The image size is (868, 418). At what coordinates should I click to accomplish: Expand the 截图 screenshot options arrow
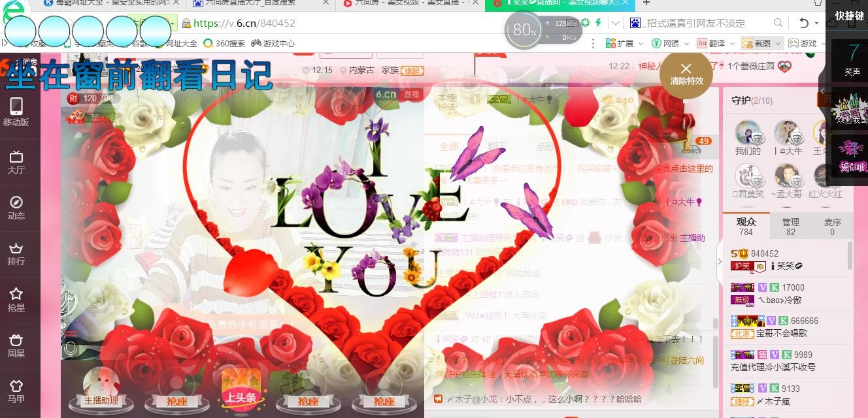point(778,43)
